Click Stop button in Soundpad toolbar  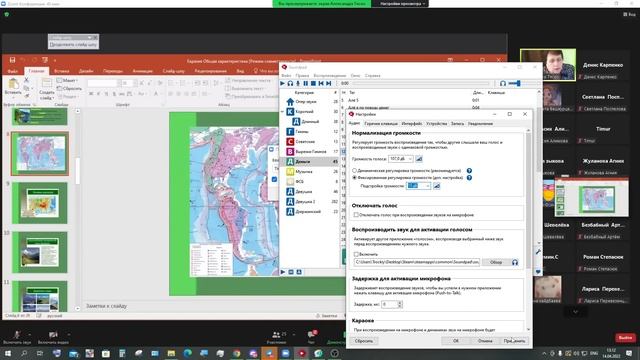tap(313, 83)
